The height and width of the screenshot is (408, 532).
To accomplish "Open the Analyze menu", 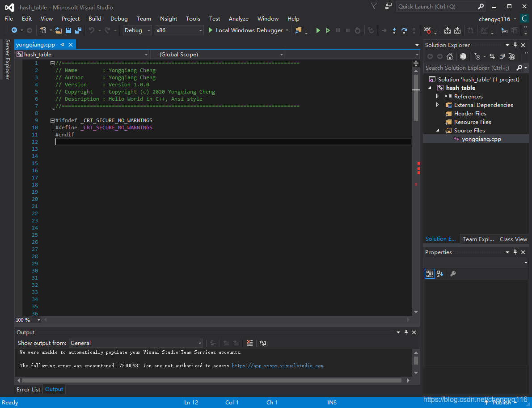I will point(239,19).
